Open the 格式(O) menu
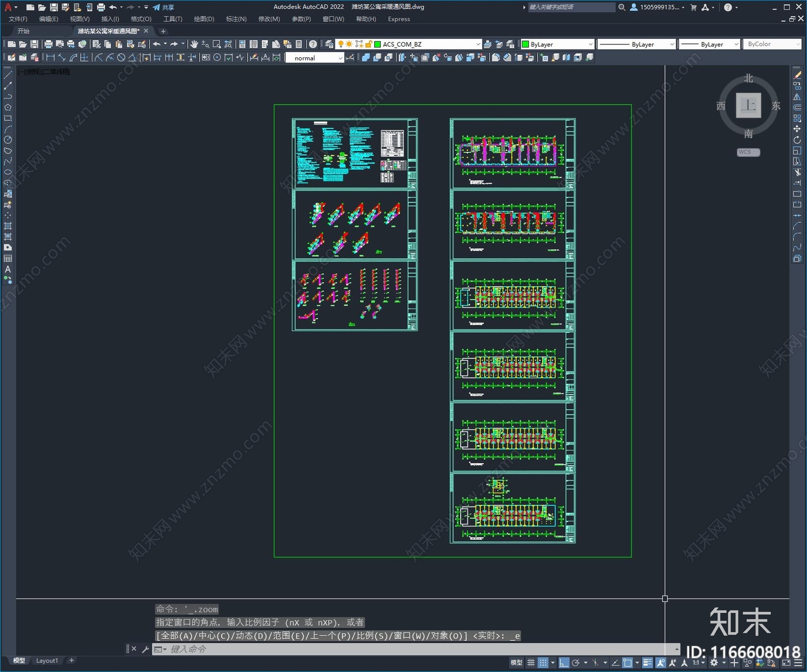Viewport: 807px width, 672px height. pos(141,19)
